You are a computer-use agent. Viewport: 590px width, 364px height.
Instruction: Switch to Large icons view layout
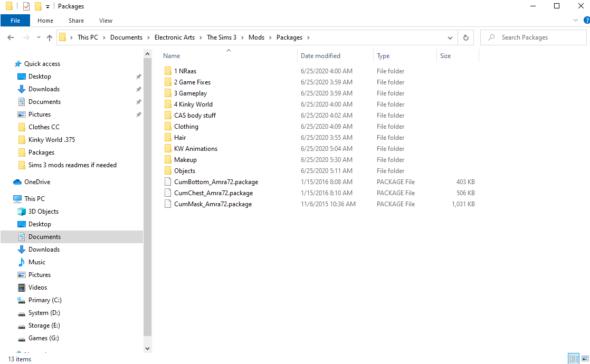pyautogui.click(x=585, y=359)
